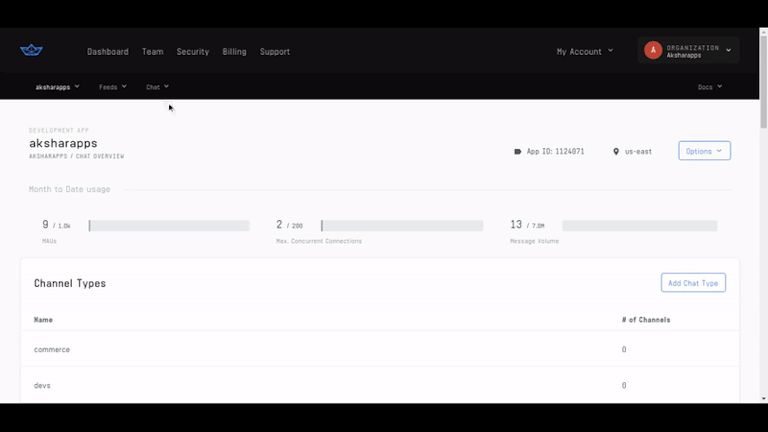
Task: Open the commerce channel type row
Action: [x=380, y=349]
